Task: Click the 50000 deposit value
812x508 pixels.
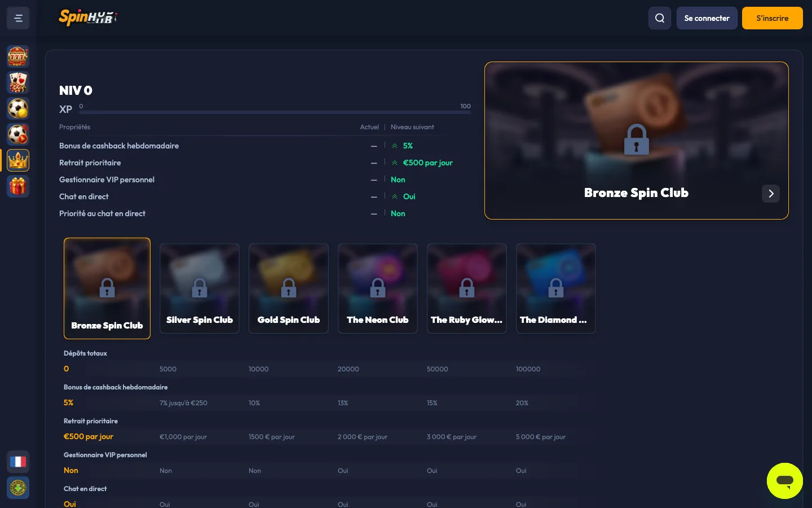Action: (438, 369)
